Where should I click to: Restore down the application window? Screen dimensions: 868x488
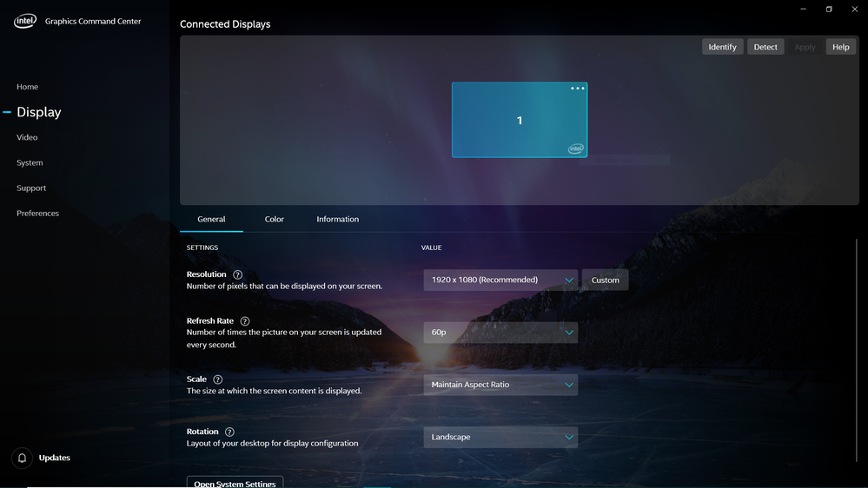(829, 9)
